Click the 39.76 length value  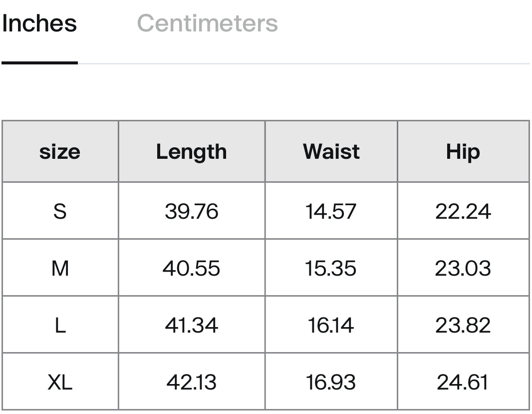click(x=192, y=211)
